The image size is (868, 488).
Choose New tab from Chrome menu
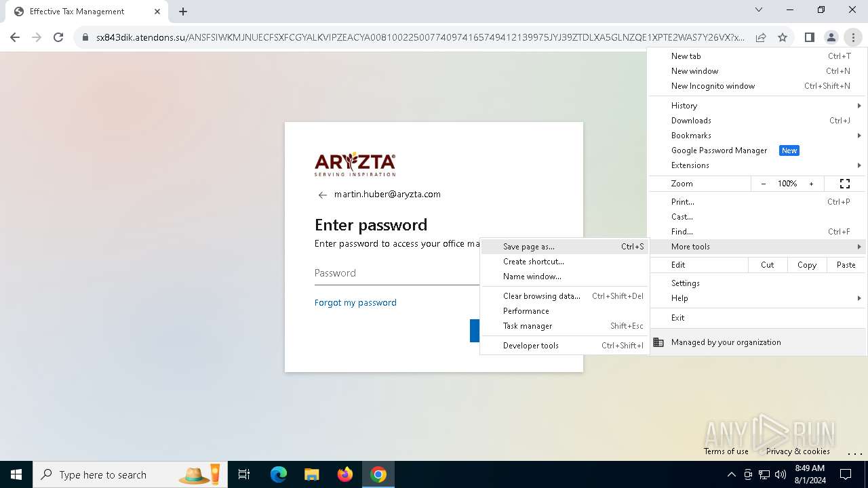[757, 56]
